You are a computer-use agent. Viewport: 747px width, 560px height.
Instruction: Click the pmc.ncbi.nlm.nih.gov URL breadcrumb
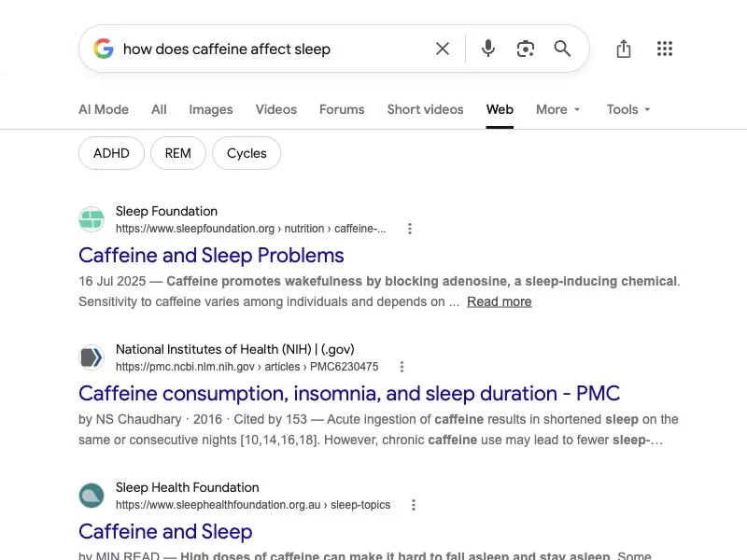coord(247,367)
